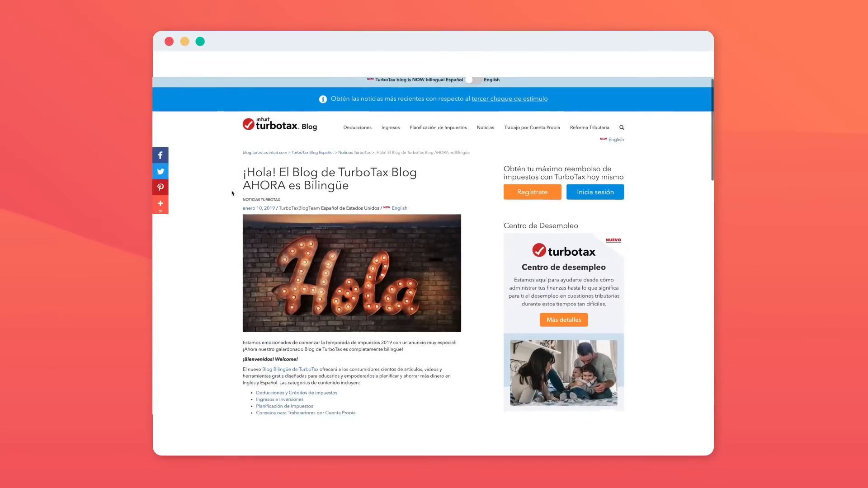Open the blog search magnifier icon

[x=622, y=127]
